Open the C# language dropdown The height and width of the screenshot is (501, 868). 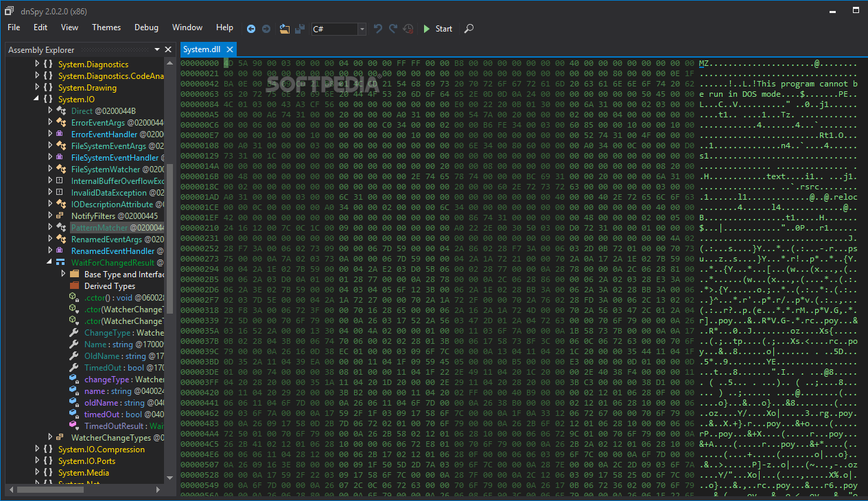362,29
